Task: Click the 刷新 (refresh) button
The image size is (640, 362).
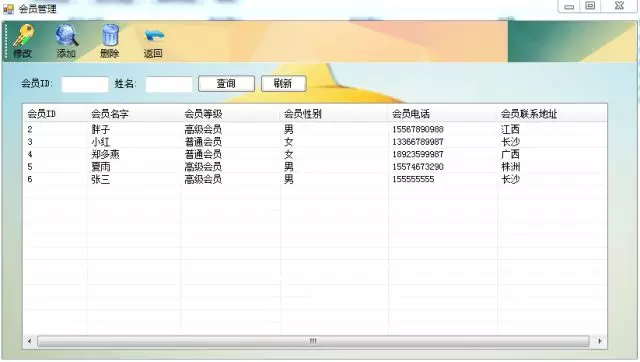Action: tap(283, 84)
